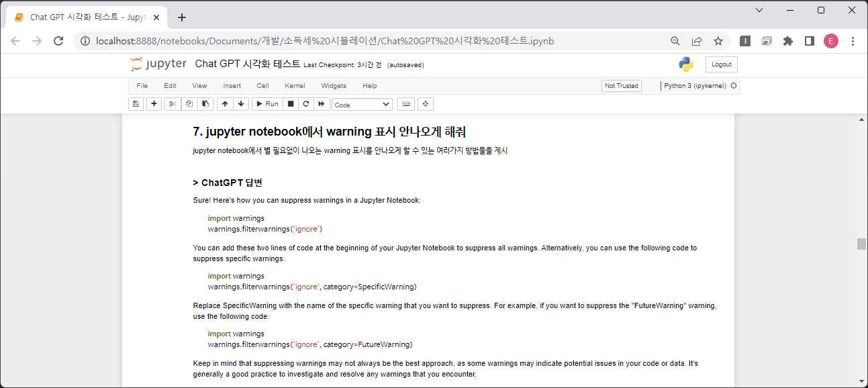
Task: Go back with browser back arrow
Action: pyautogui.click(x=15, y=41)
